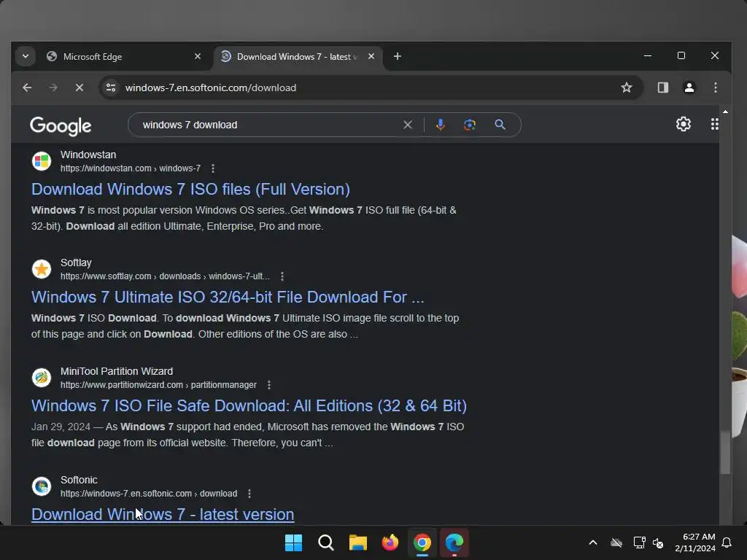Viewport: 747px width, 560px height.
Task: Open Google apps grid
Action: click(x=715, y=124)
